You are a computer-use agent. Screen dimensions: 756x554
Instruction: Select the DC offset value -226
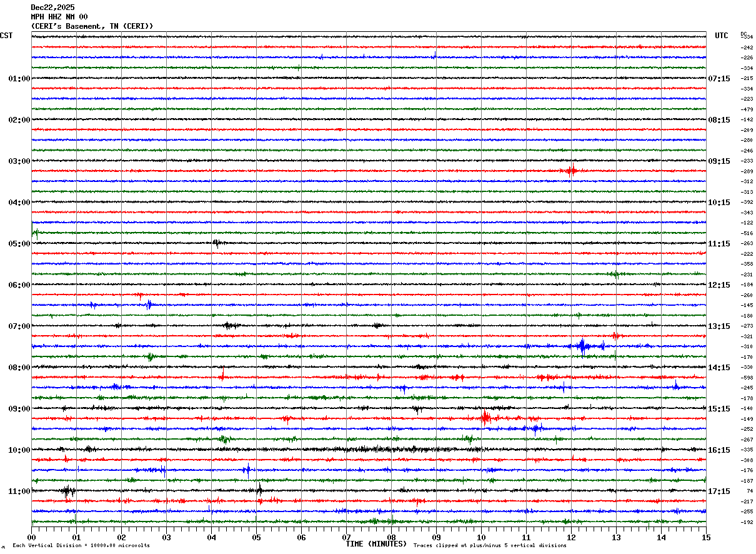click(747, 58)
